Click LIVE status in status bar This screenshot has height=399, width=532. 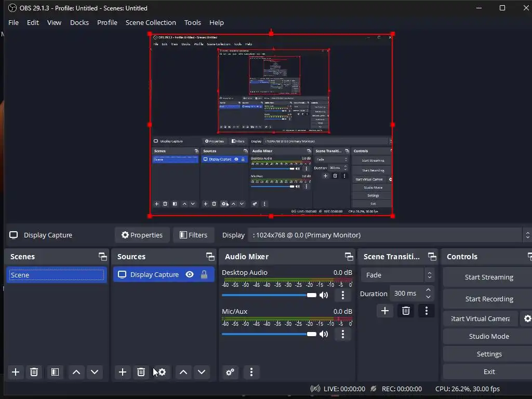click(344, 389)
